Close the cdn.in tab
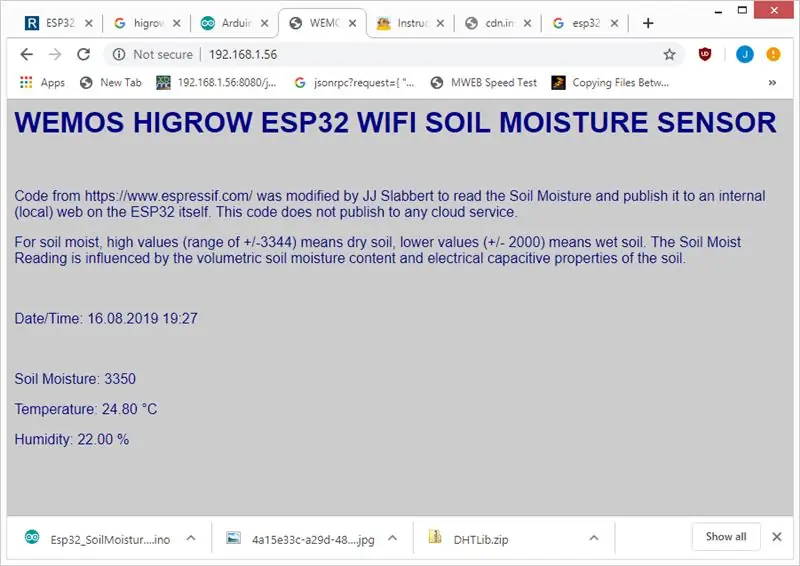The width and height of the screenshot is (800, 566). click(x=528, y=23)
